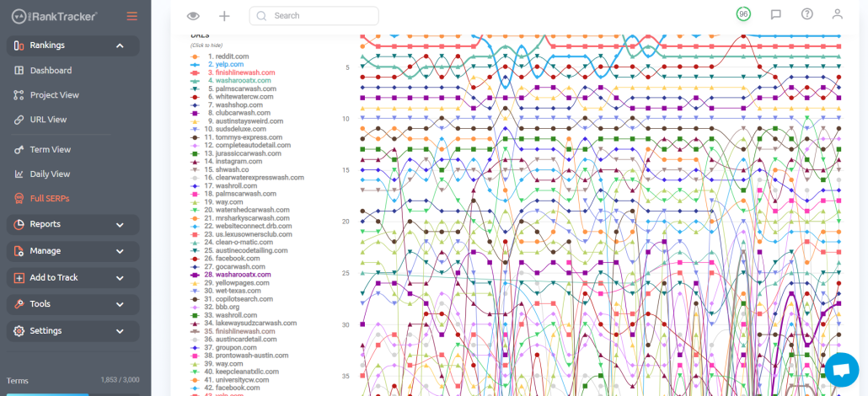Toggle the 2. yelp.com legend entry
Image resolution: width=868 pixels, height=396 pixels.
217,64
